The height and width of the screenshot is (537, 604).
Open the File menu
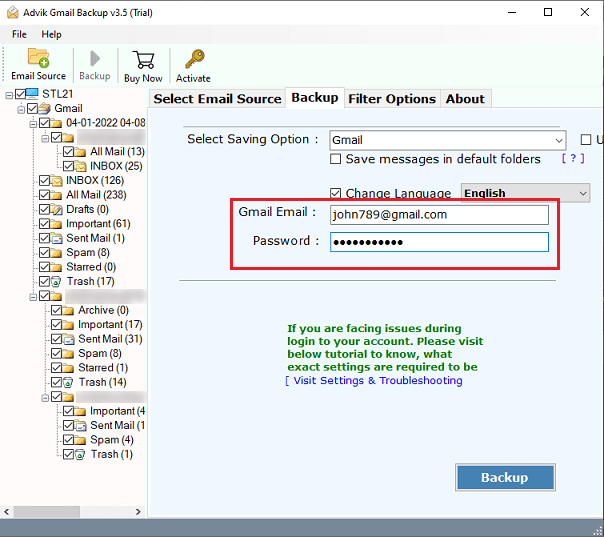coord(19,35)
